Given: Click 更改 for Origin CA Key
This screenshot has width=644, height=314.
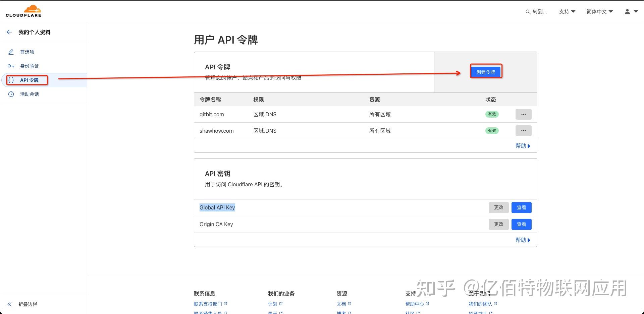Looking at the screenshot, I should point(499,224).
